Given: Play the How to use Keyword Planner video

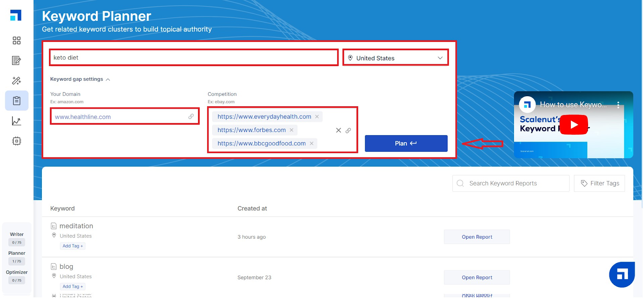Looking at the screenshot, I should tap(574, 125).
